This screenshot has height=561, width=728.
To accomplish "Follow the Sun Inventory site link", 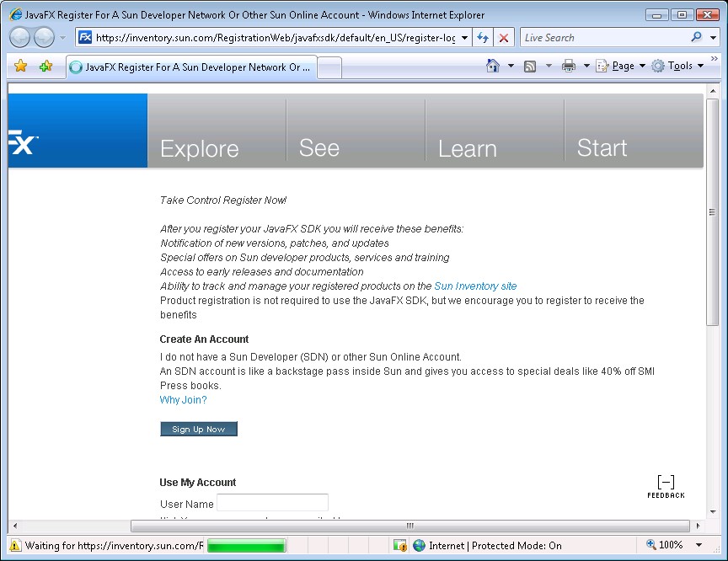I will point(475,286).
